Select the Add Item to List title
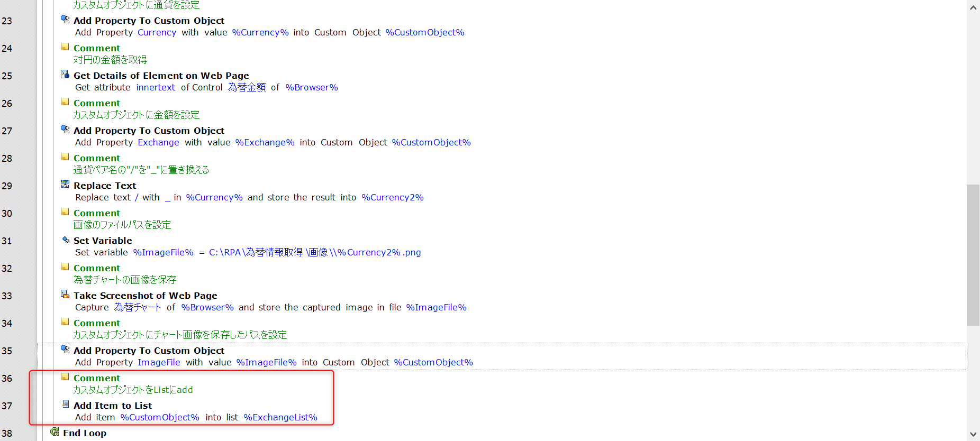The height and width of the screenshot is (441, 980). pos(113,406)
